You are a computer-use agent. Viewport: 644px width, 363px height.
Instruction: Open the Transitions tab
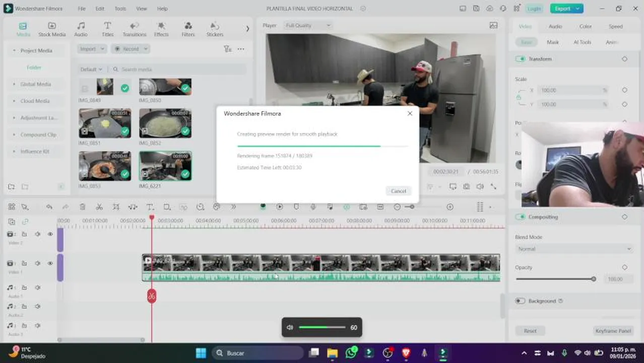point(134,29)
